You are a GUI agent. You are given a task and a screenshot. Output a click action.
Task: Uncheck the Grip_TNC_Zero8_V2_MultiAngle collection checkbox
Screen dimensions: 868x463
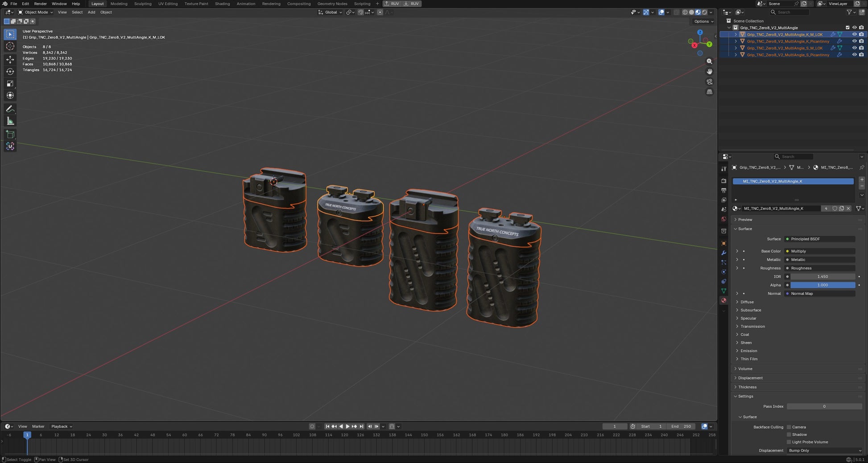click(x=847, y=28)
